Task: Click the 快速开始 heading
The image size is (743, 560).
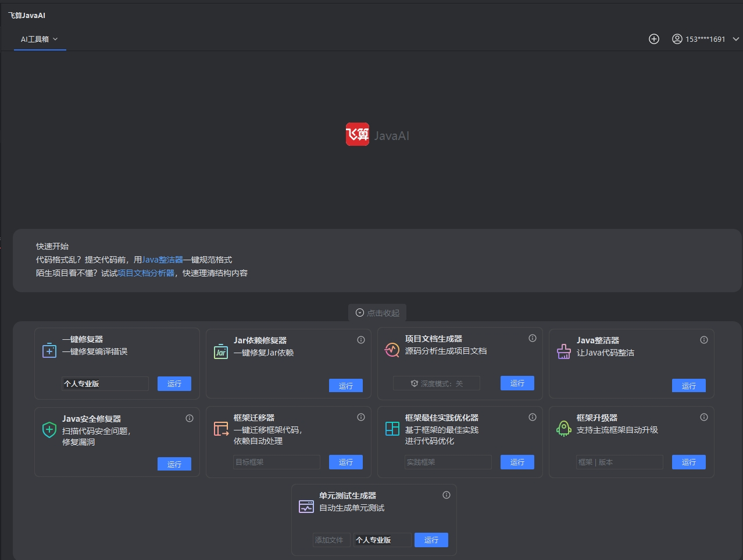Action: click(x=52, y=246)
